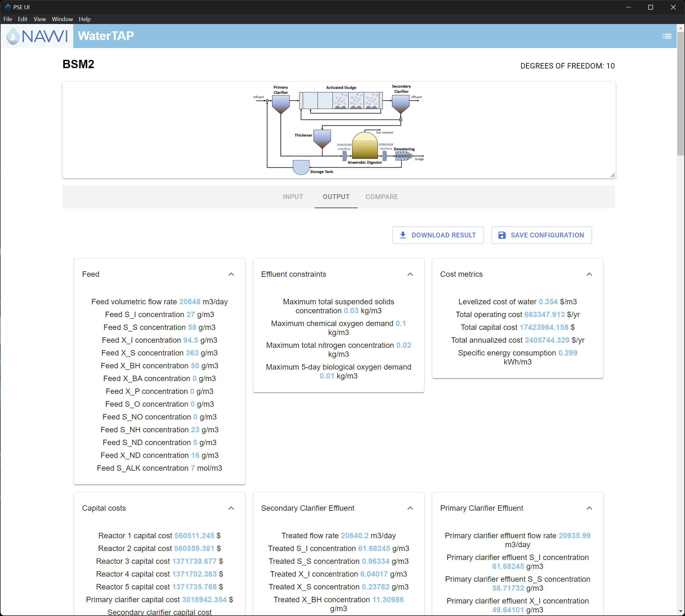This screenshot has height=616, width=685.
Task: Click the BSM2 flowsheet diagram image
Action: click(339, 130)
